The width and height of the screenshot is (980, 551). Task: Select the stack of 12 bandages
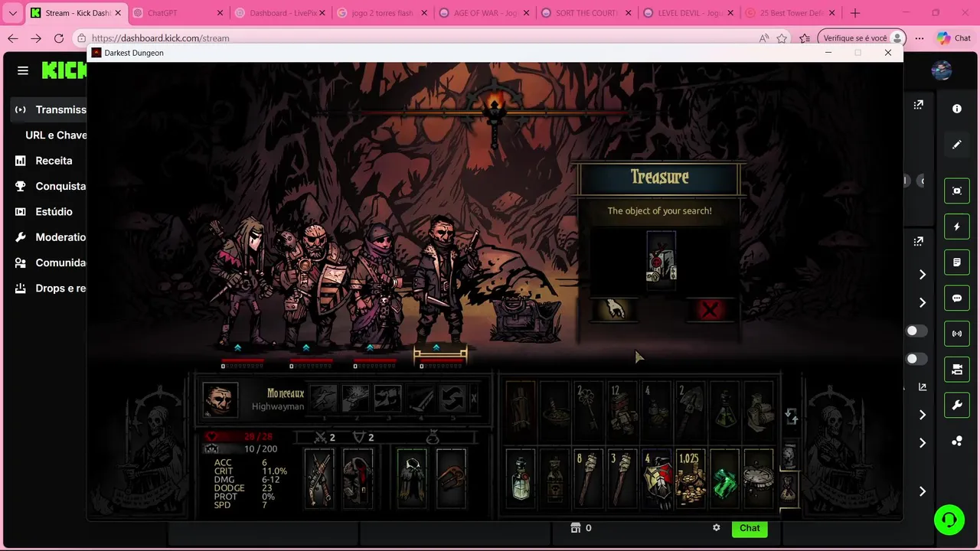click(x=622, y=410)
